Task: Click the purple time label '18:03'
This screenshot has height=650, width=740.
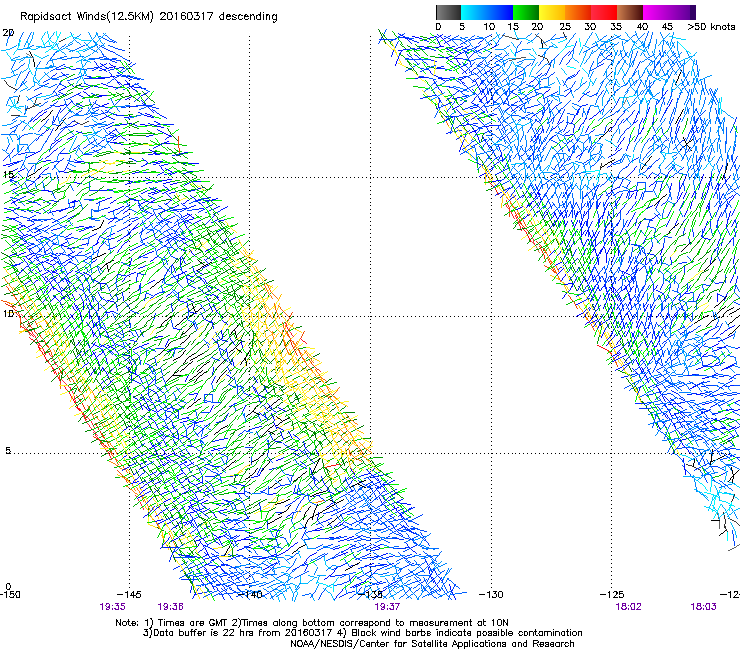Action: [x=703, y=607]
